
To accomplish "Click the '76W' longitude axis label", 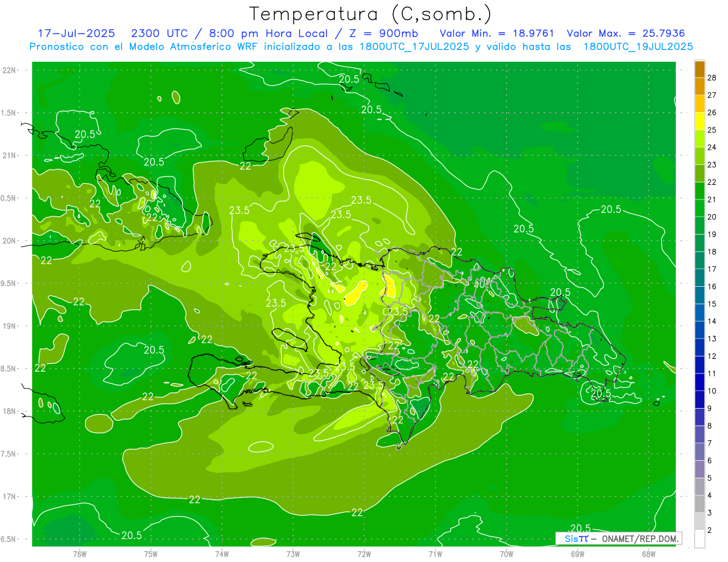I will tap(79, 554).
